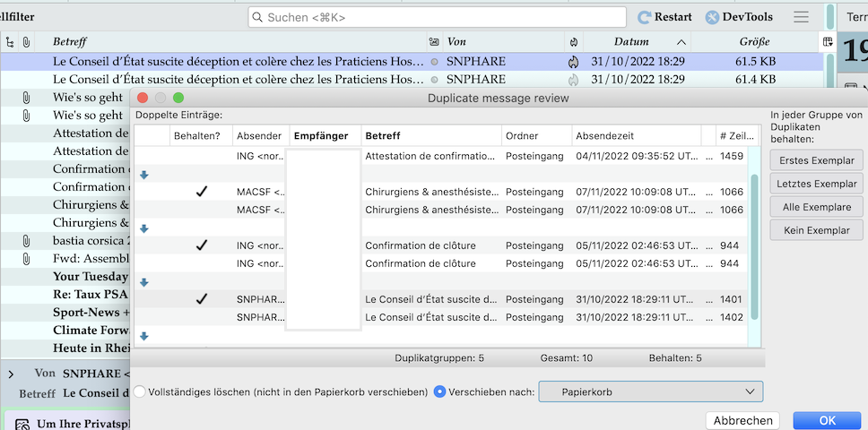Click the magnifier icon in search box

(256, 17)
